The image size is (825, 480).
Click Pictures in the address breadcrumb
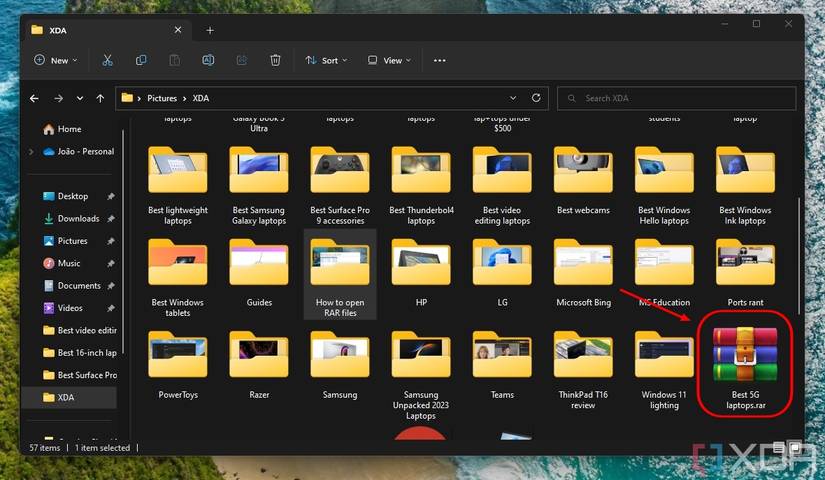161,98
